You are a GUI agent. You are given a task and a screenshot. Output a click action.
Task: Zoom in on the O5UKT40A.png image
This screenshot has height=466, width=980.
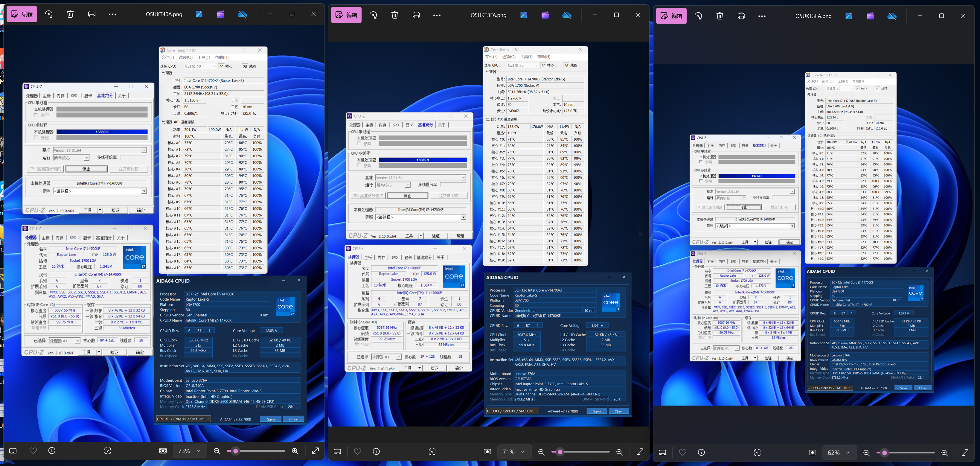(x=295, y=451)
